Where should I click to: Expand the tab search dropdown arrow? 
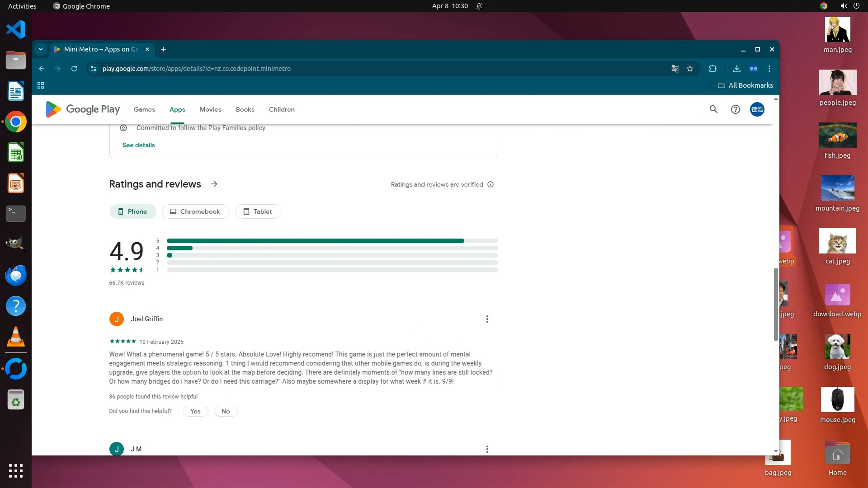click(x=41, y=49)
